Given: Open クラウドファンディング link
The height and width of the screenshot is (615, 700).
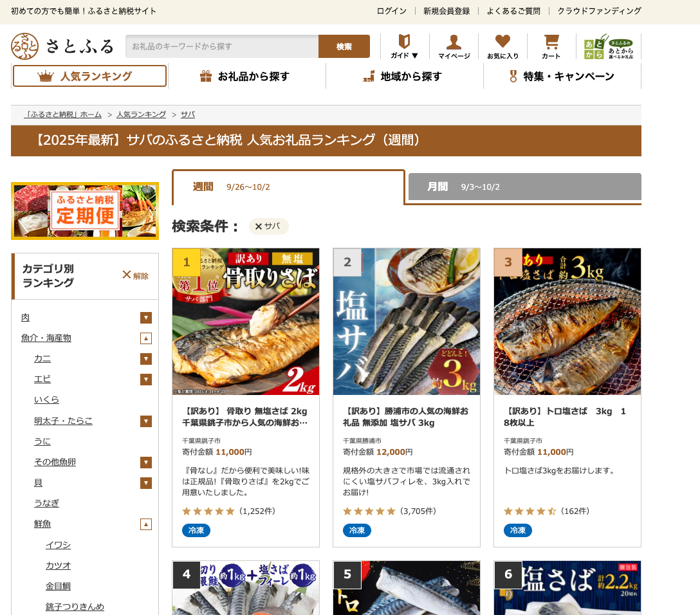Looking at the screenshot, I should [x=599, y=11].
